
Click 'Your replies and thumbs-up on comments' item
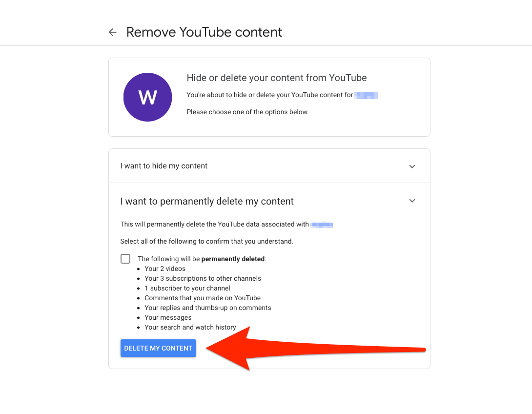(x=208, y=308)
